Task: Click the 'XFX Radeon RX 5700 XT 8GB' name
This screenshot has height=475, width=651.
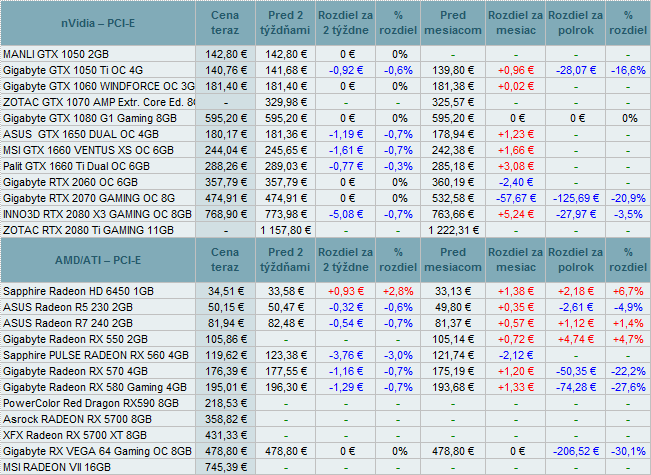Action: click(x=75, y=436)
